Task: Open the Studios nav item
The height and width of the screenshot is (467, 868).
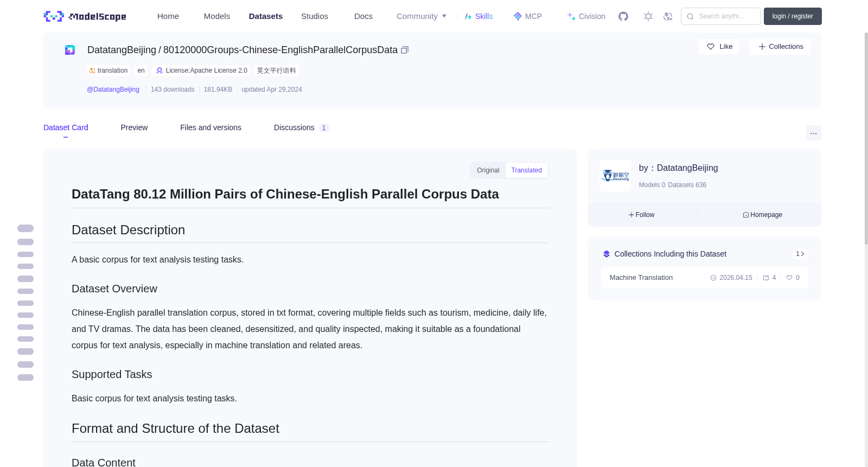Action: click(x=315, y=16)
